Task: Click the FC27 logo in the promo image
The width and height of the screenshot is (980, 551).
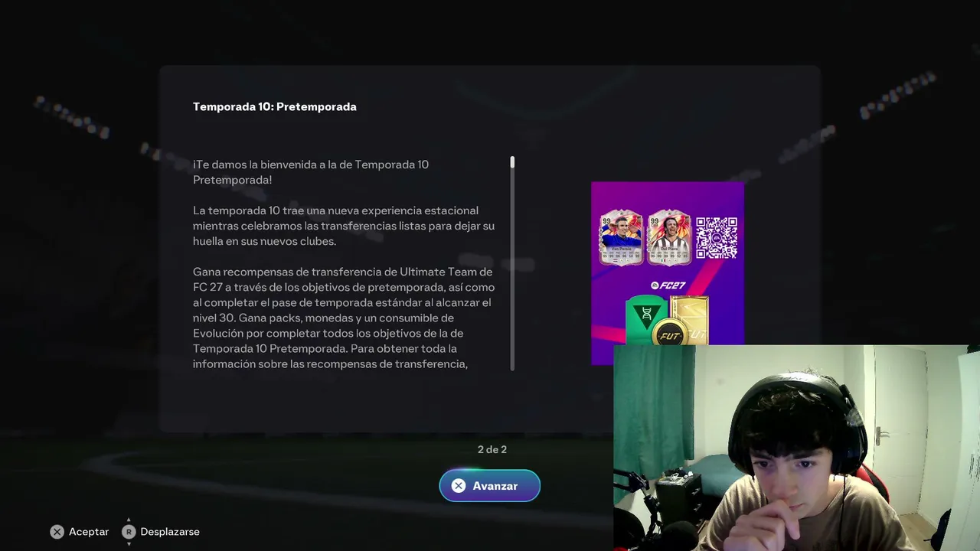Action: pyautogui.click(x=668, y=285)
